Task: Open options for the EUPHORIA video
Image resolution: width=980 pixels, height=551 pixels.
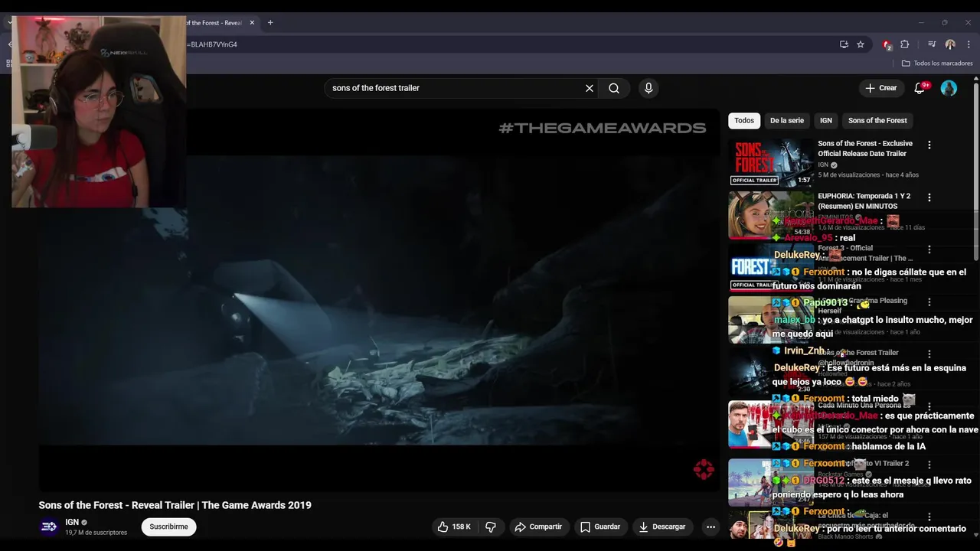Action: click(x=929, y=197)
